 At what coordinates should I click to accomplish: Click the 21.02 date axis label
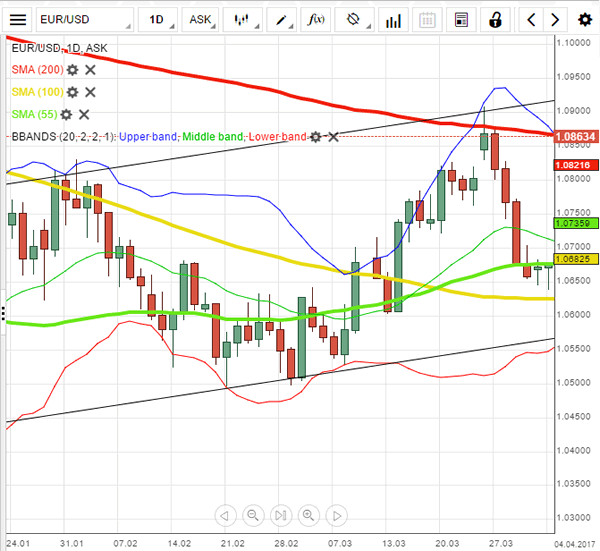coord(233,543)
